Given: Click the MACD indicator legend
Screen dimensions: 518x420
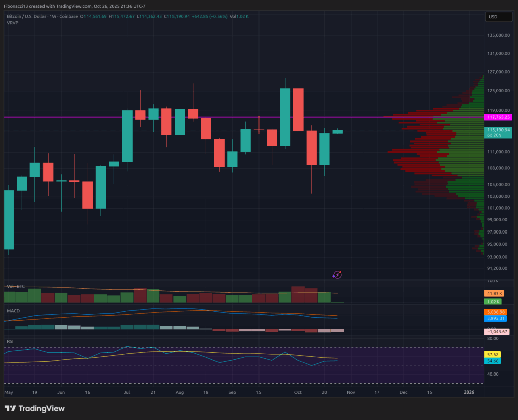Looking at the screenshot, I should [13, 311].
